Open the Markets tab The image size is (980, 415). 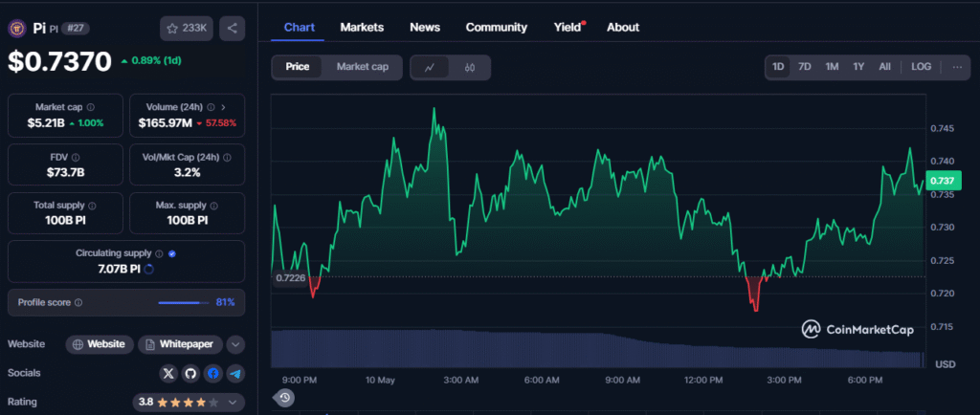[362, 28]
